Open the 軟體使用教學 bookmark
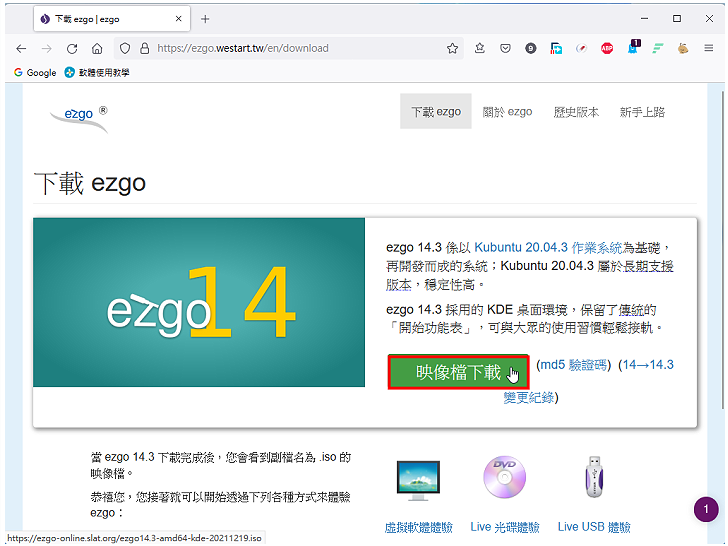 pos(97,72)
